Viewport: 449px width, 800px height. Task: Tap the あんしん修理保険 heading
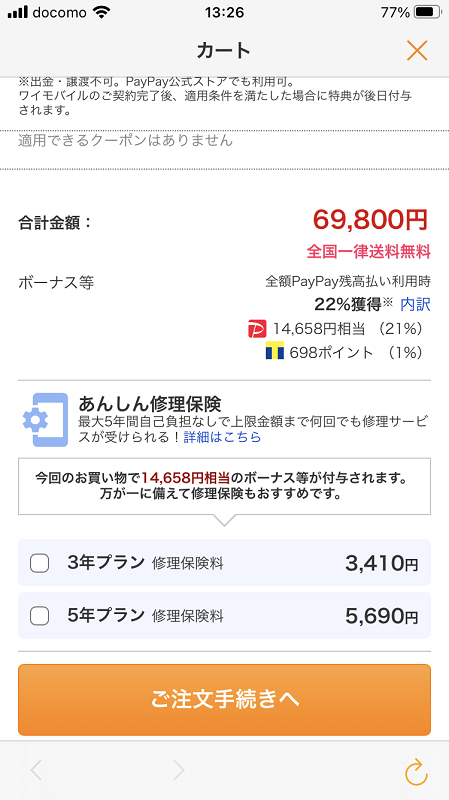[x=149, y=404]
